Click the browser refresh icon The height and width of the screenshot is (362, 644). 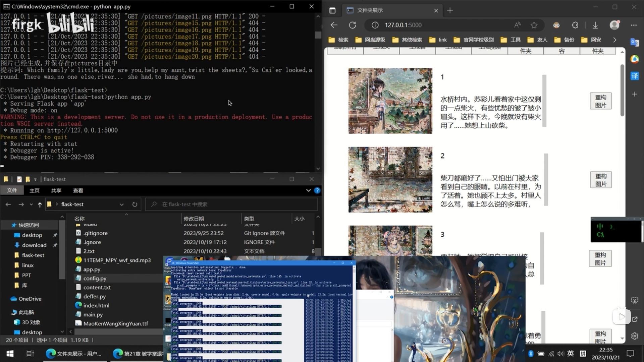[x=352, y=25]
